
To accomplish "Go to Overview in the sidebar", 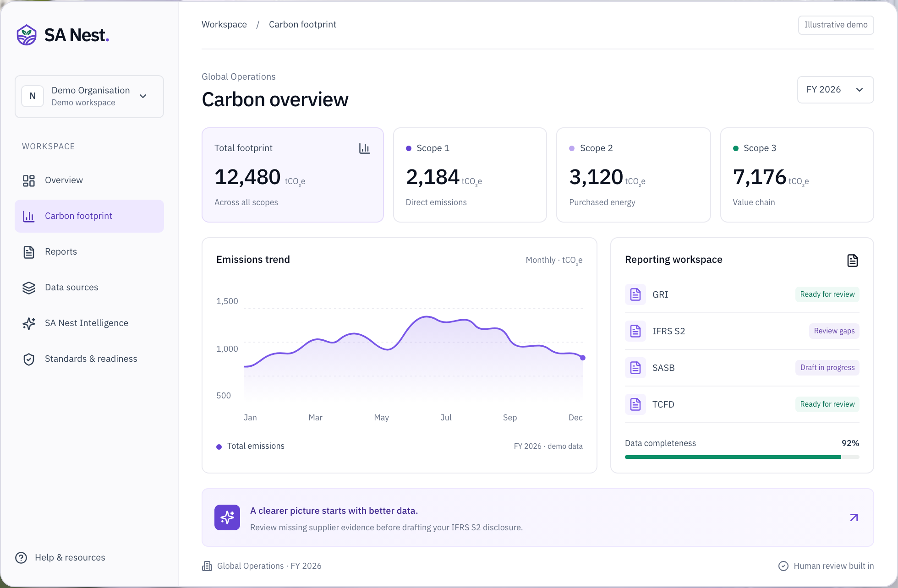I will point(89,180).
